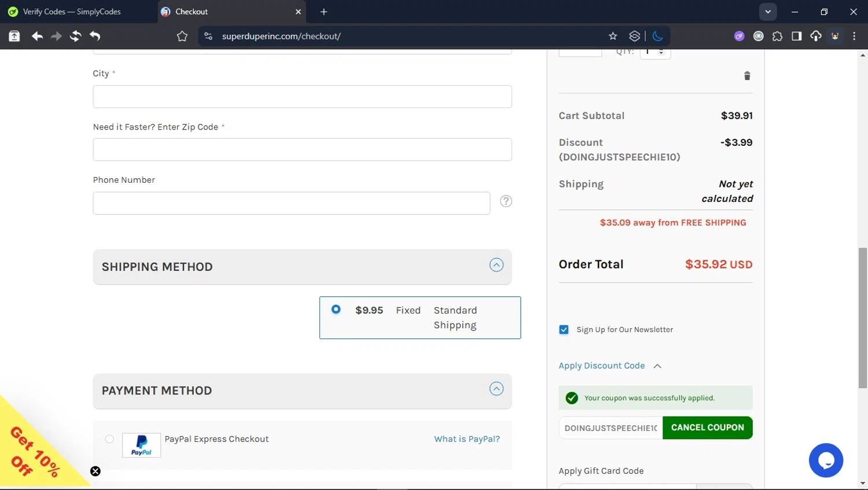
Task: Open the extensions puzzle icon
Action: point(777,36)
